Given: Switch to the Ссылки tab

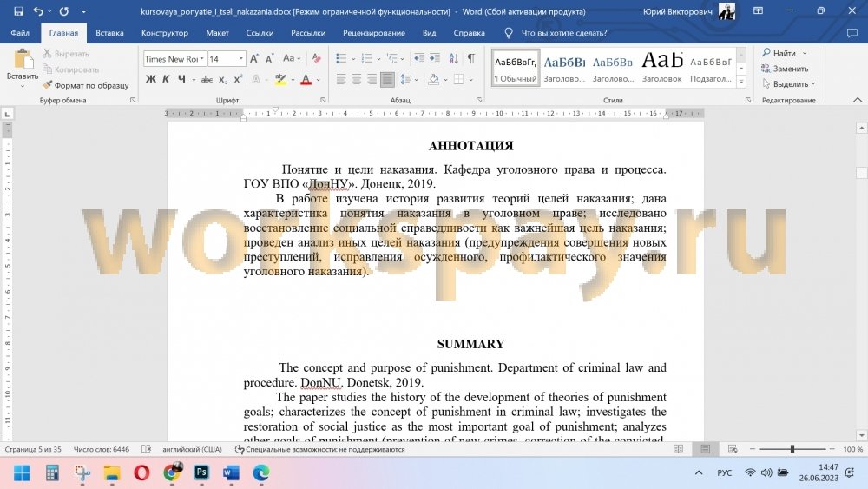Looking at the screenshot, I should click(260, 33).
